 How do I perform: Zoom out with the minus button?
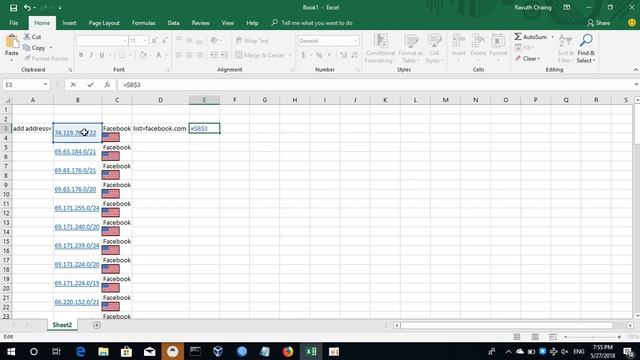(566, 337)
